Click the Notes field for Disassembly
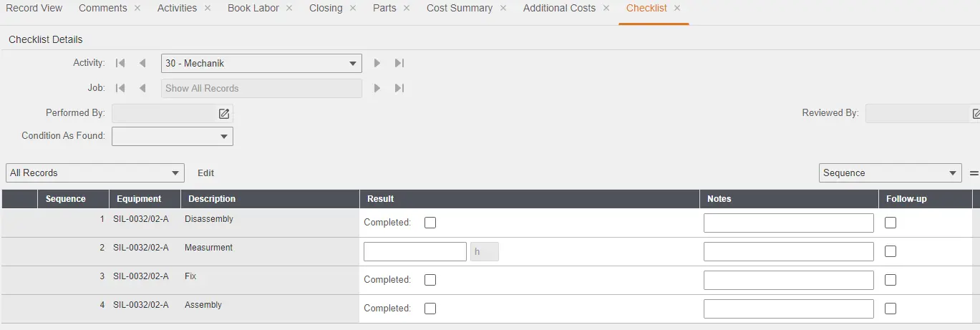 (788, 223)
